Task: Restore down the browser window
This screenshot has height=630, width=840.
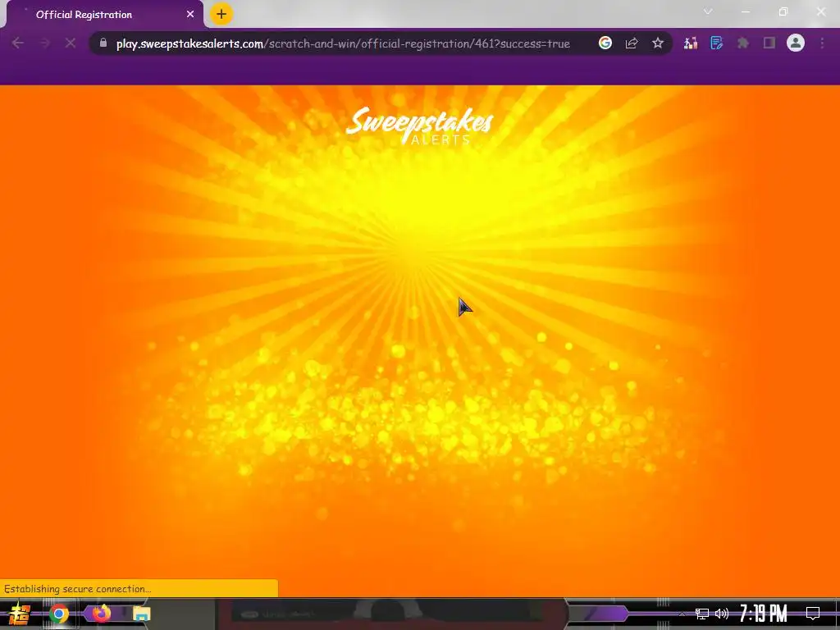Action: pos(783,11)
